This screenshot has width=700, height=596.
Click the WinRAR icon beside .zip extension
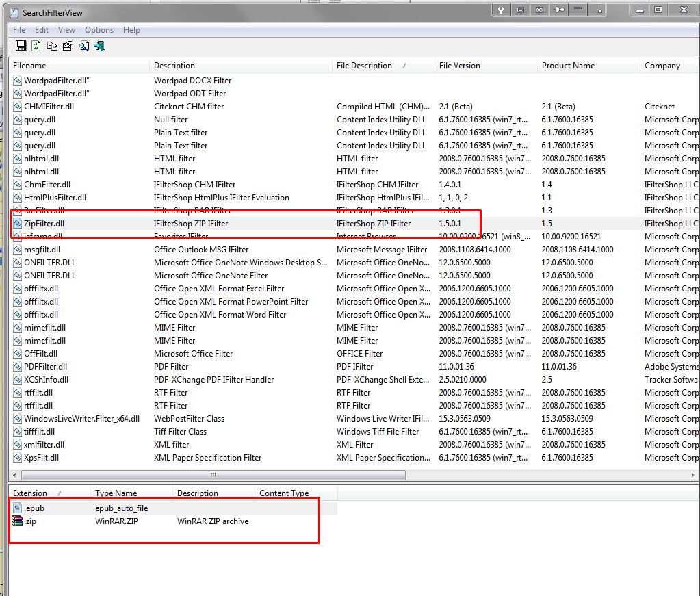tap(17, 521)
